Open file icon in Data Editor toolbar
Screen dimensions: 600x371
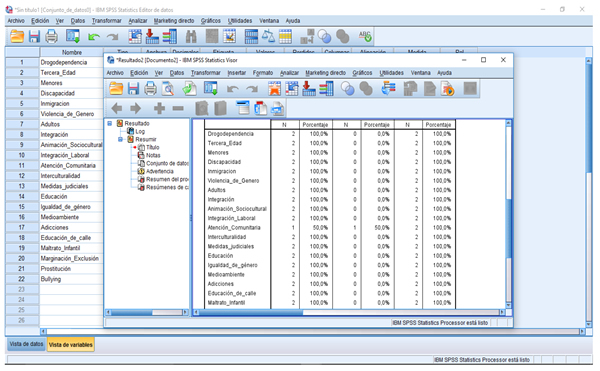[17, 36]
